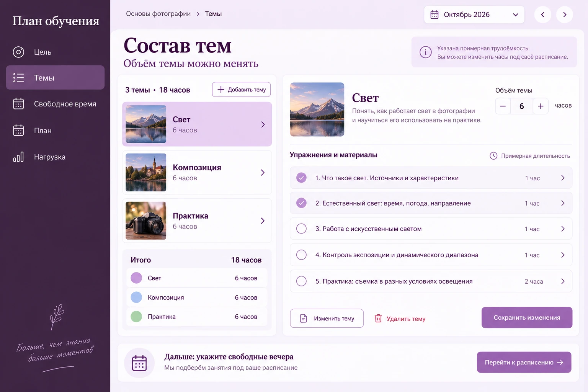588x392 pixels.
Task: Click the plus icon on Добавить тему
Action: pos(221,90)
